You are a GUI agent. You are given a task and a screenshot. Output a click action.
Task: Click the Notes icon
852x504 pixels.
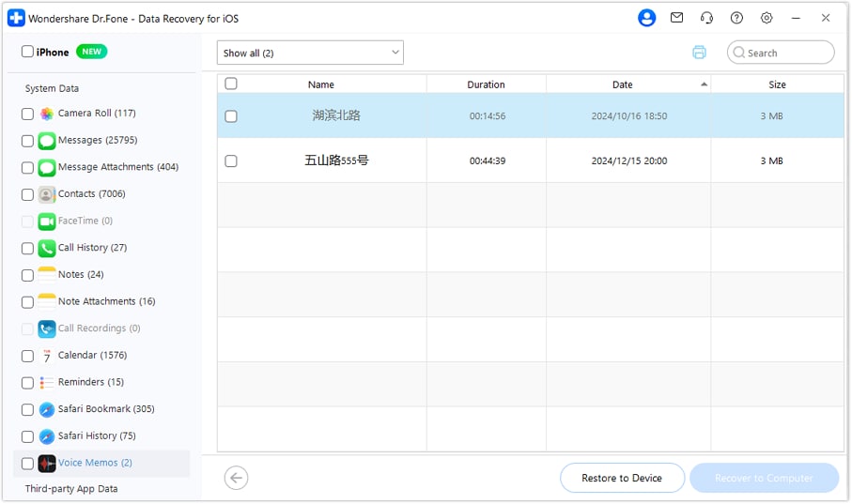coord(47,275)
